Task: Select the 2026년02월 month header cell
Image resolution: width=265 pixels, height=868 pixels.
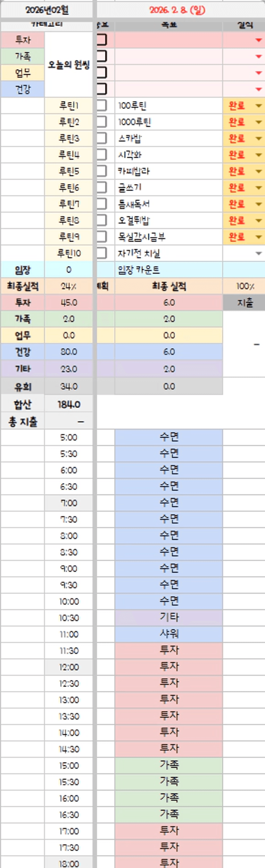Action: click(x=46, y=10)
